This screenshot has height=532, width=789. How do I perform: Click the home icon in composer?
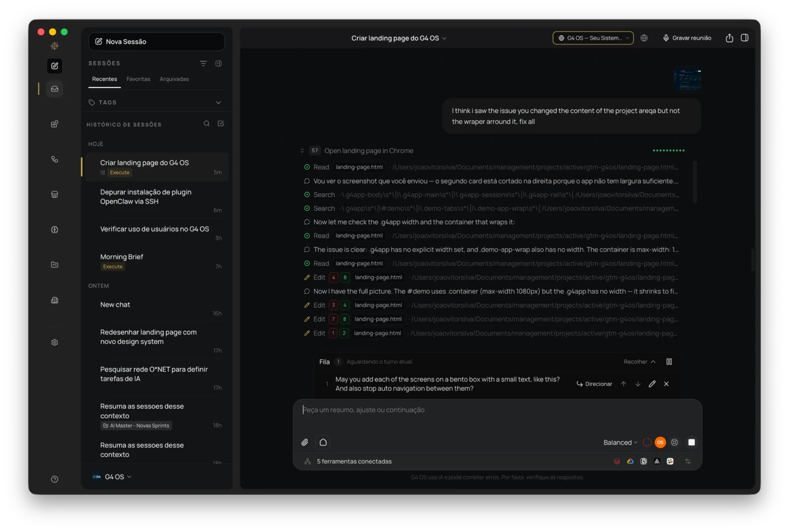(323, 442)
